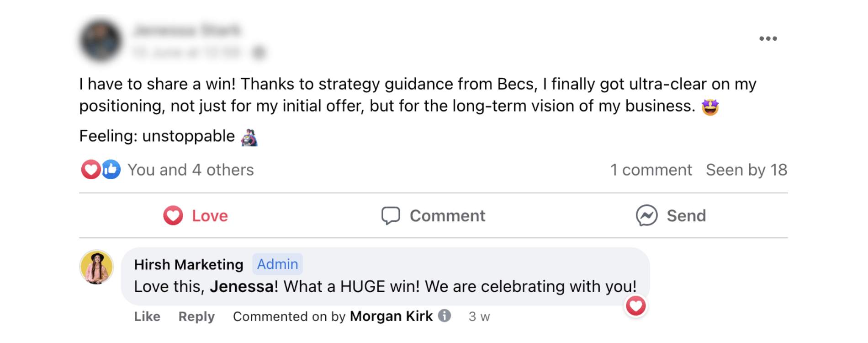Click the Love reaction heart icon
The image size is (868, 343).
point(173,215)
